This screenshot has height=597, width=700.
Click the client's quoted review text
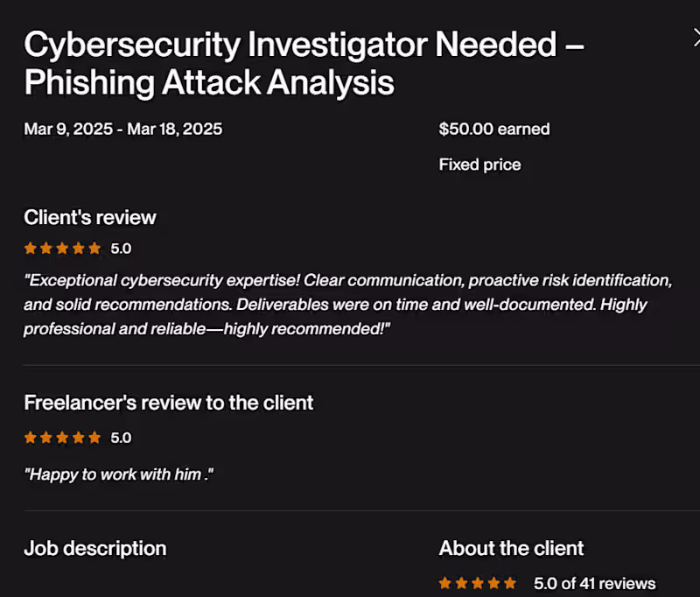pyautogui.click(x=348, y=304)
